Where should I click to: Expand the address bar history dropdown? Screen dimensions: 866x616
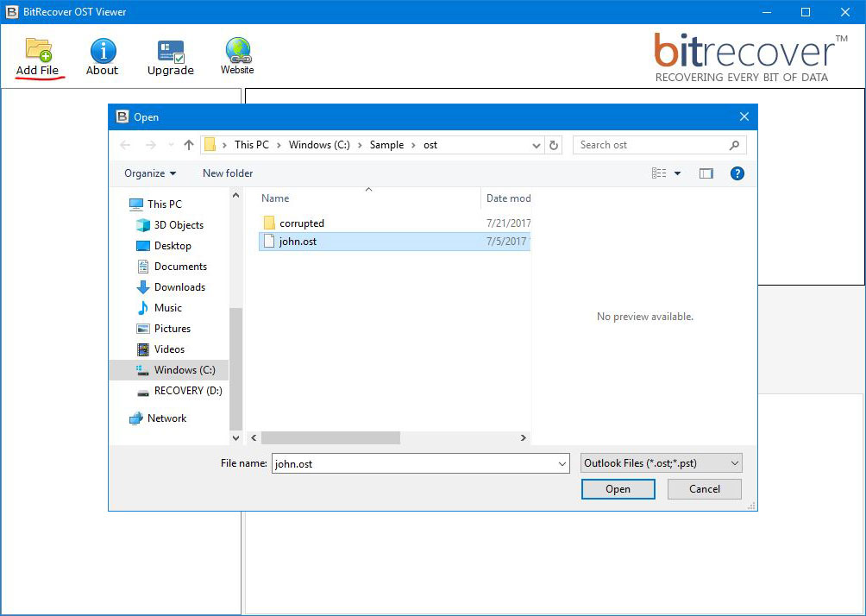point(536,145)
